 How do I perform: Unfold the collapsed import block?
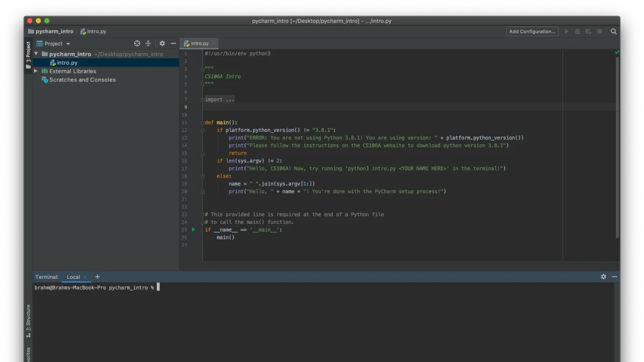click(219, 99)
